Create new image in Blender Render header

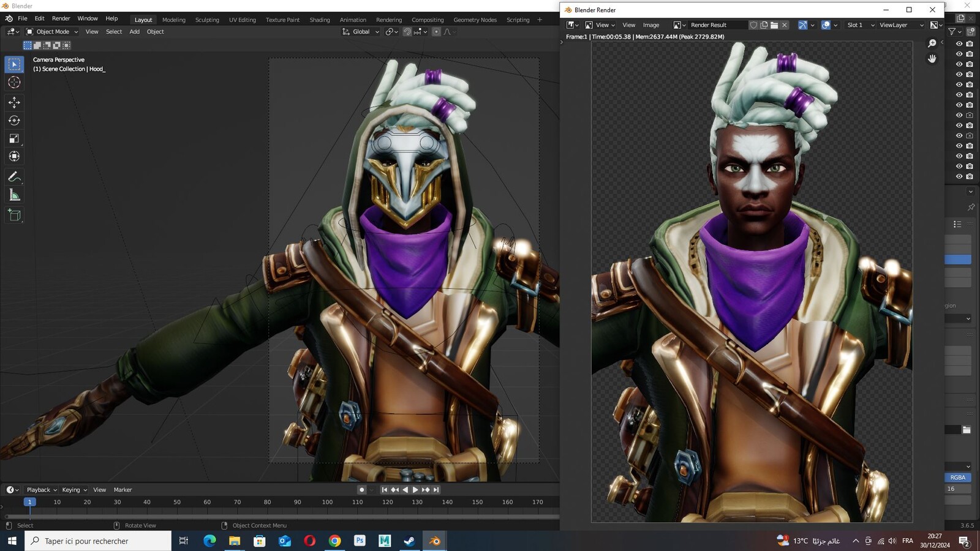[764, 25]
